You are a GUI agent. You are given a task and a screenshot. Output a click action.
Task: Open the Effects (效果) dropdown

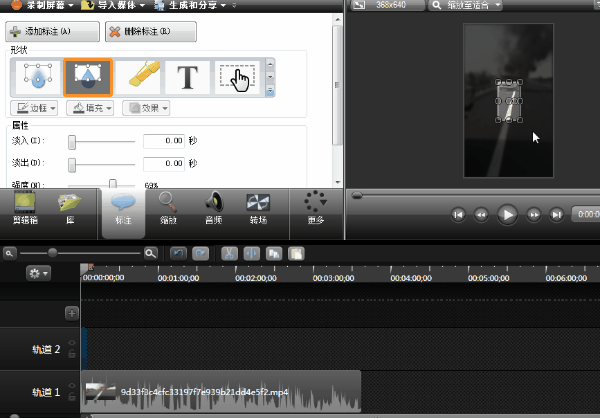[x=146, y=108]
